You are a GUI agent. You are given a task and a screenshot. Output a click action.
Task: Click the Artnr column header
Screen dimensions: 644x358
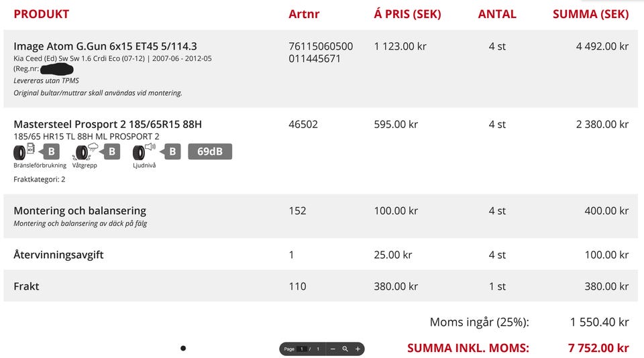click(304, 14)
